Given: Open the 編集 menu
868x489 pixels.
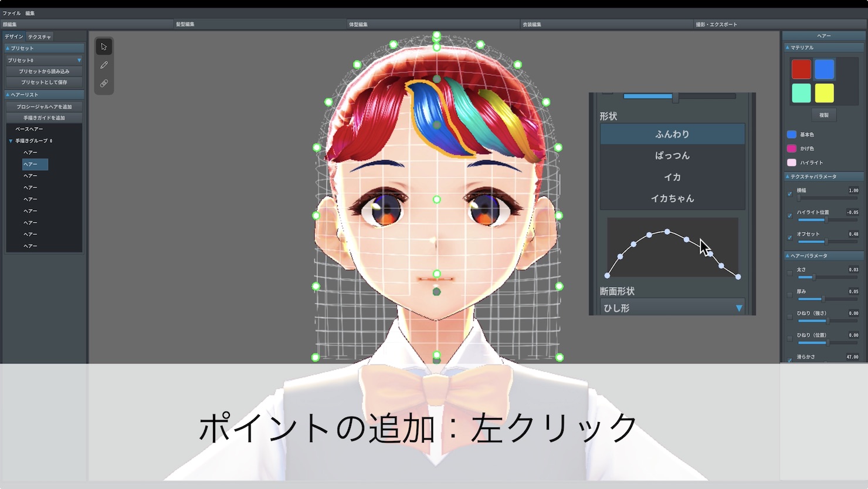Looking at the screenshot, I should pos(30,13).
